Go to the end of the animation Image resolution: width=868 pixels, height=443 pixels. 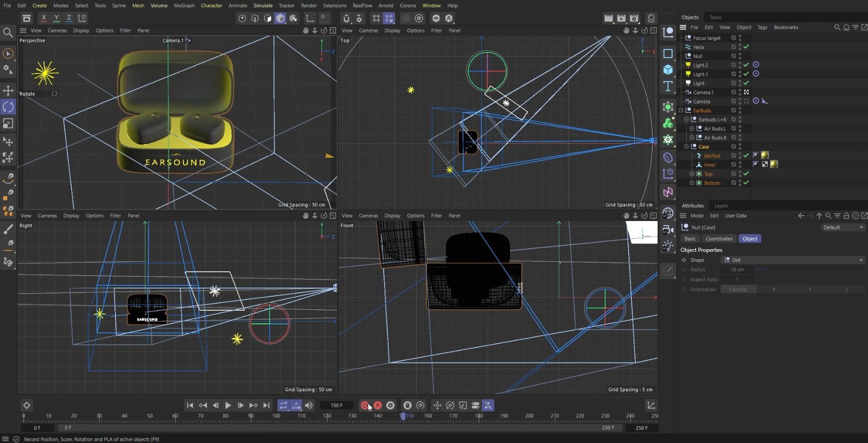click(x=267, y=405)
